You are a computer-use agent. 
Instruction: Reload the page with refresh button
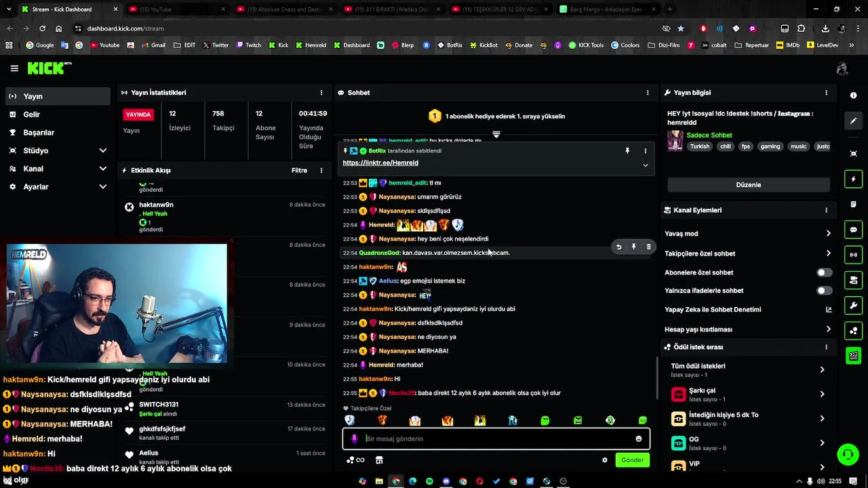42,28
